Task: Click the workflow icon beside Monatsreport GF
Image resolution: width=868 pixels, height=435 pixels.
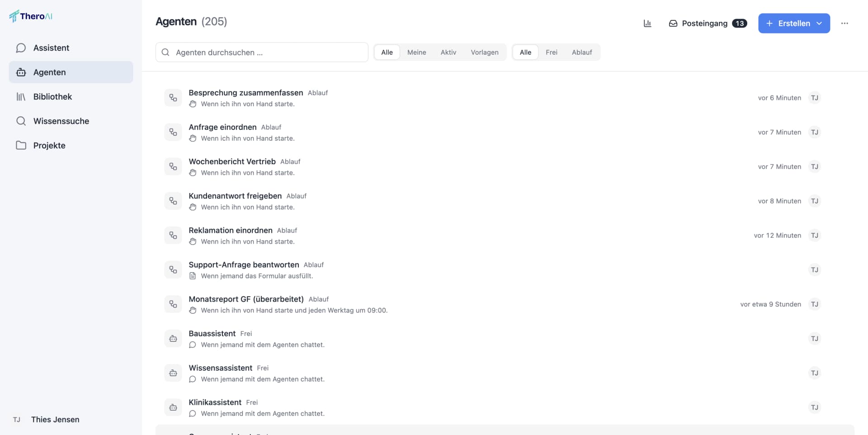Action: pyautogui.click(x=173, y=304)
